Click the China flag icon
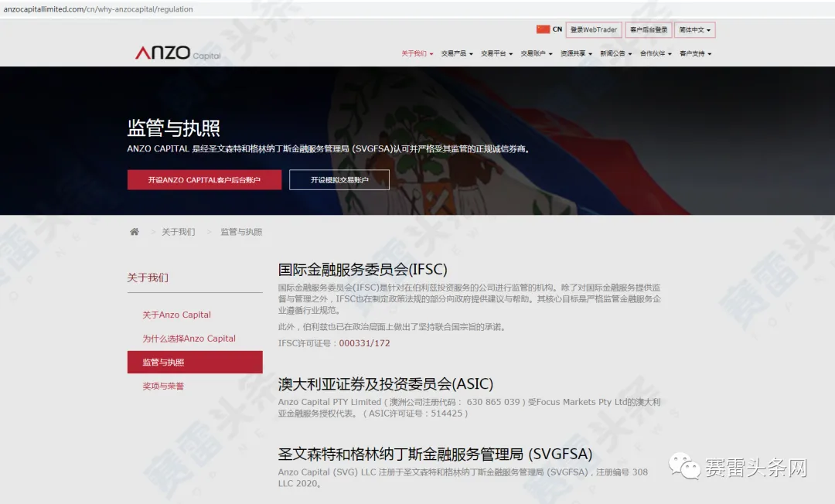The width and height of the screenshot is (835, 504). [543, 29]
